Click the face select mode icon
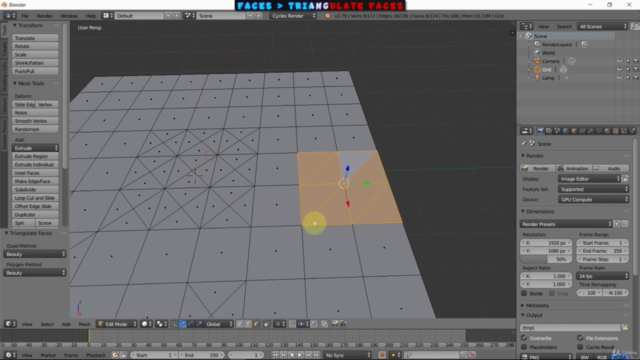This screenshot has height=360, width=640. point(256,324)
